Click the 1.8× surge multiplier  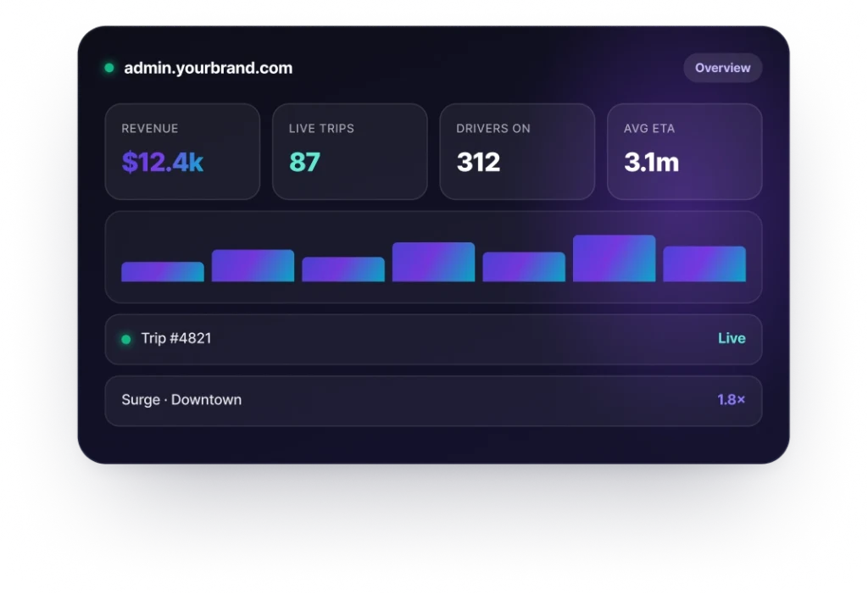point(732,400)
